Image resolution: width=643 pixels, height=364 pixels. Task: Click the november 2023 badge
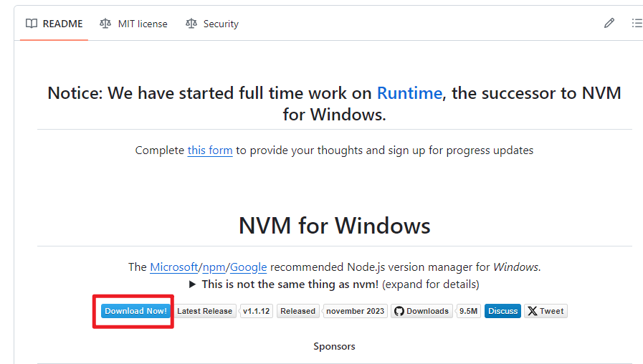[x=355, y=311]
